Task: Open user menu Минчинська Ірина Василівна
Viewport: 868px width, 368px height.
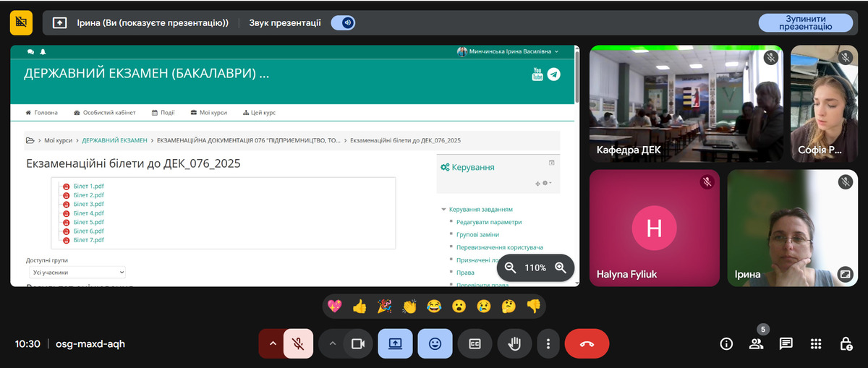Action: 508,52
